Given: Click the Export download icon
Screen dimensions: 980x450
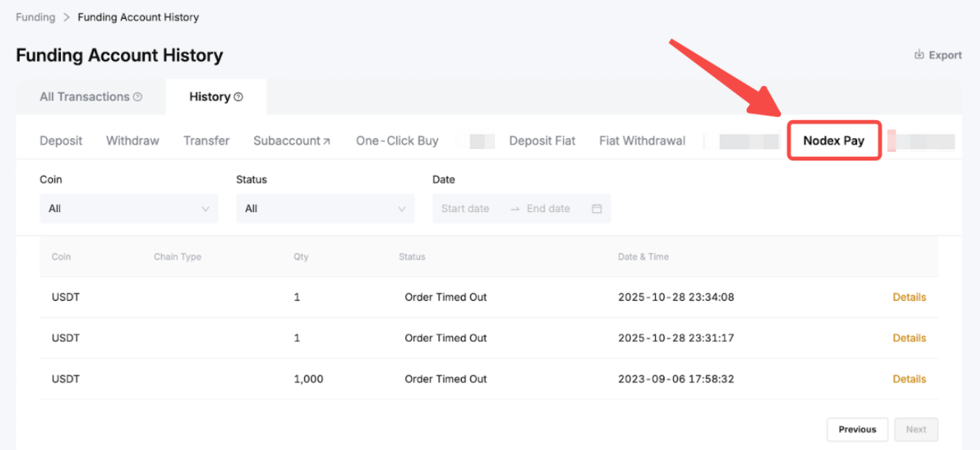Looking at the screenshot, I should [x=919, y=55].
